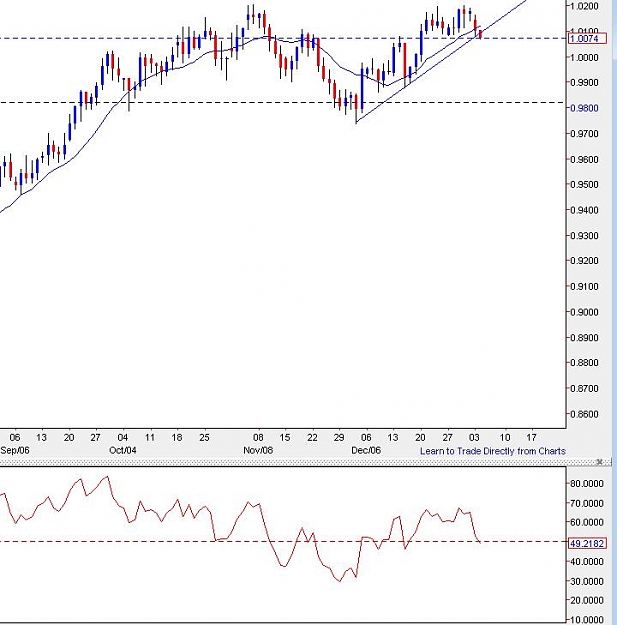Click the 0.9700 price axis label

coord(584,134)
